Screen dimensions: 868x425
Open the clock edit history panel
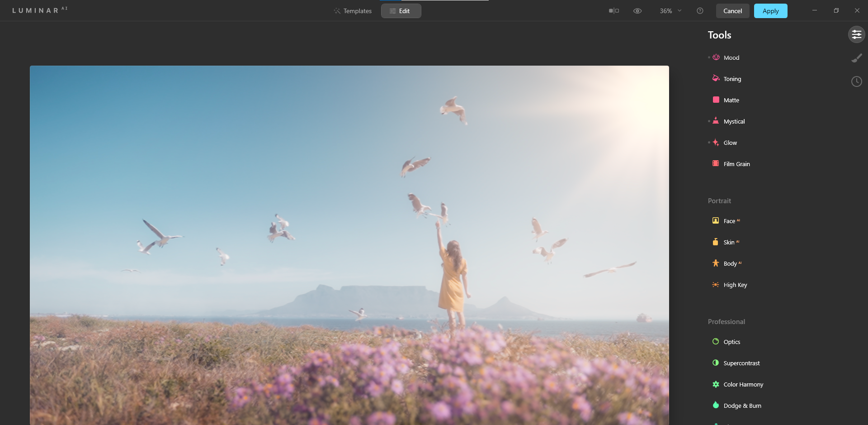point(857,81)
